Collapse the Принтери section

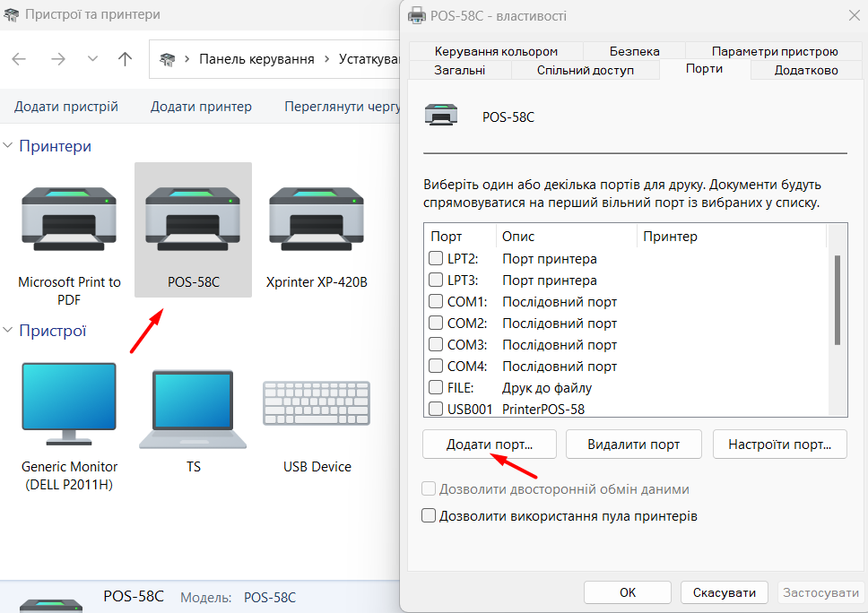click(7, 145)
